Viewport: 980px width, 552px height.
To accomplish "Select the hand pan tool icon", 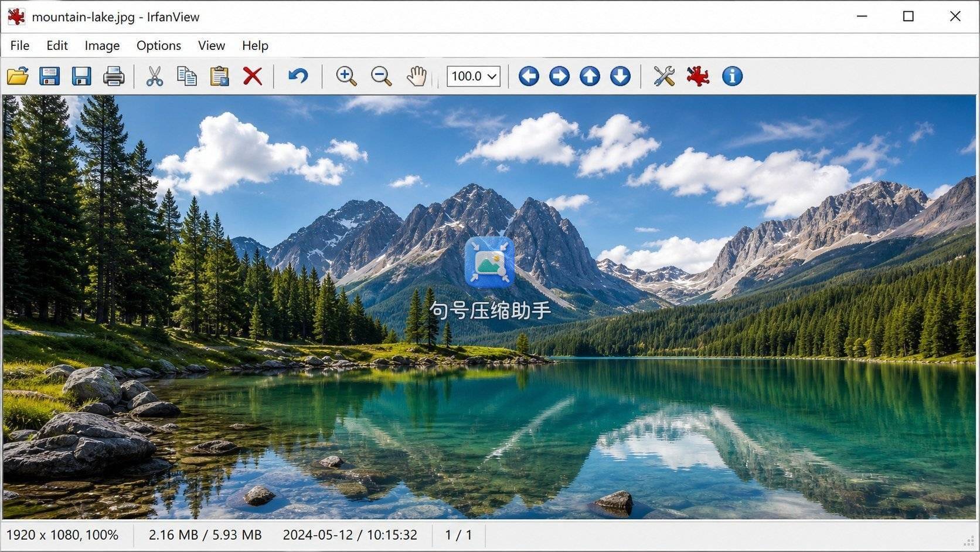I will (x=416, y=76).
